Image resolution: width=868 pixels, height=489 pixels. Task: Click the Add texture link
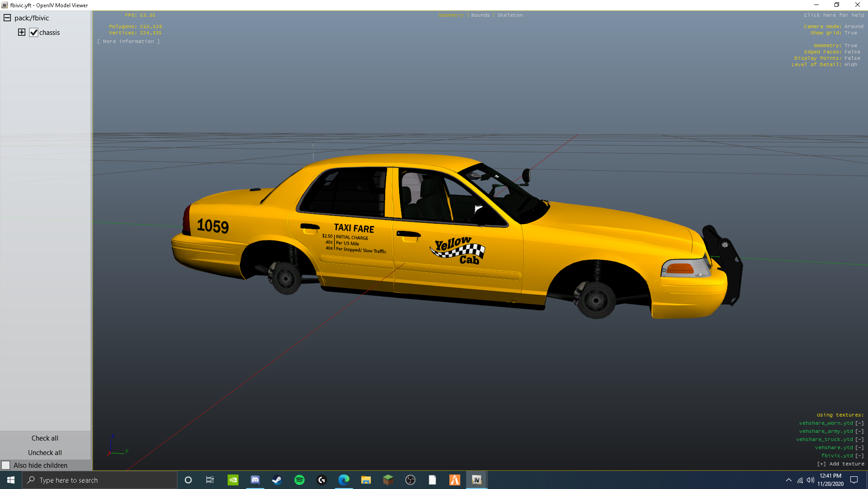pyautogui.click(x=840, y=464)
